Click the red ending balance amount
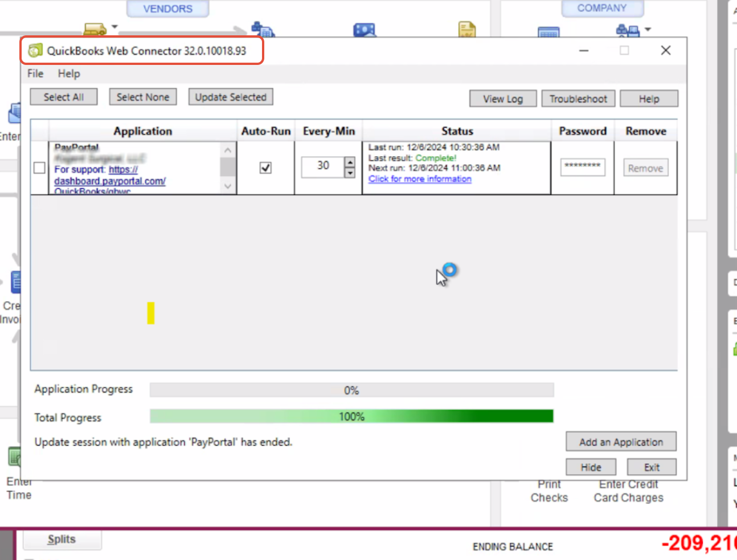737x560 pixels. [699, 543]
